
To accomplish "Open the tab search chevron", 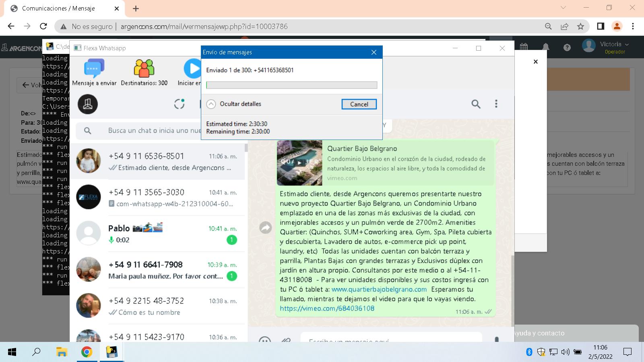I will coord(563,8).
